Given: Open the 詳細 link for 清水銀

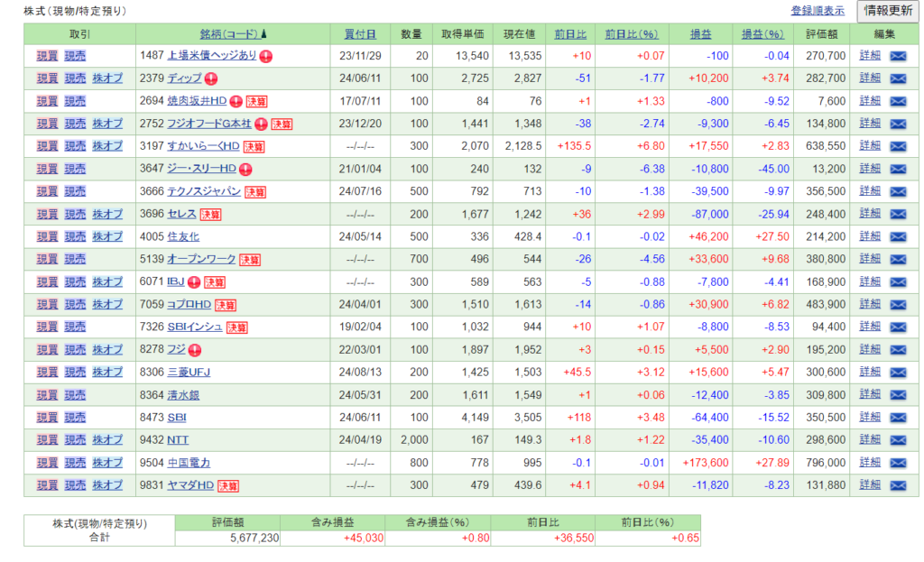Looking at the screenshot, I should click(870, 394).
